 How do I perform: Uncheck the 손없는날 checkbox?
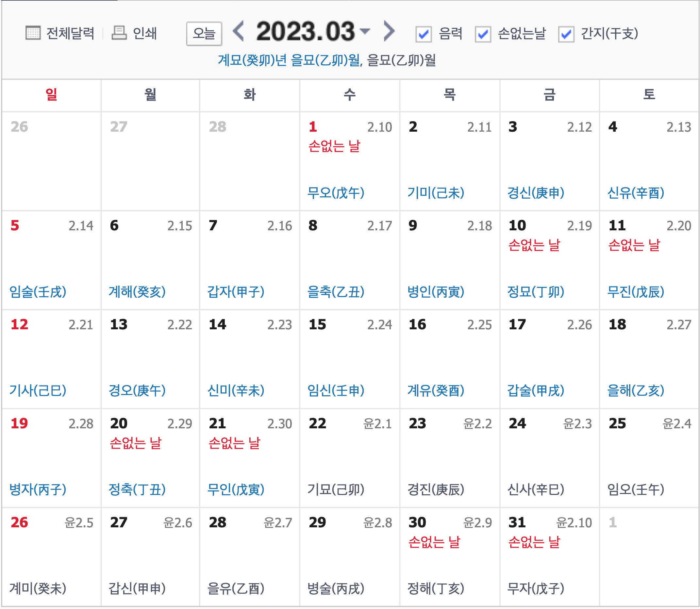pyautogui.click(x=483, y=34)
